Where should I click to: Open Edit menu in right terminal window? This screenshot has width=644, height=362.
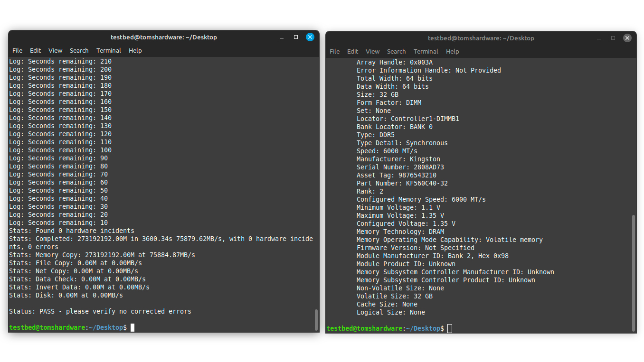352,51
